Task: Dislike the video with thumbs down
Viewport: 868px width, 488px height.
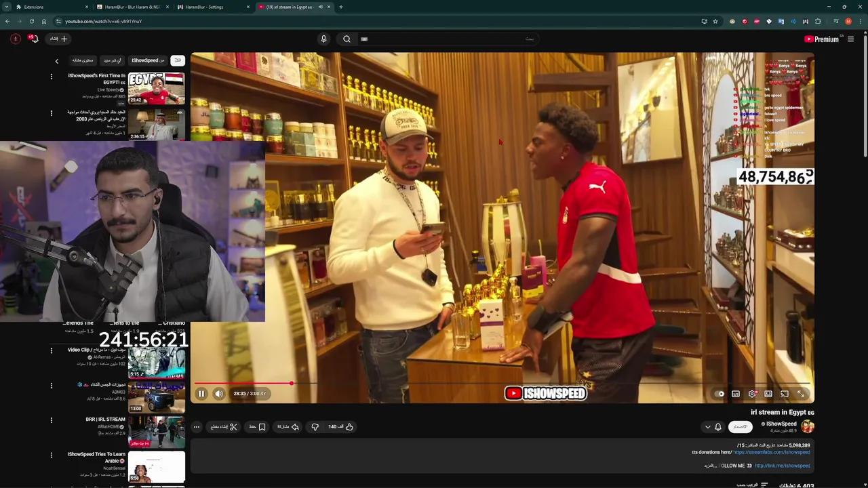Action: [315, 427]
